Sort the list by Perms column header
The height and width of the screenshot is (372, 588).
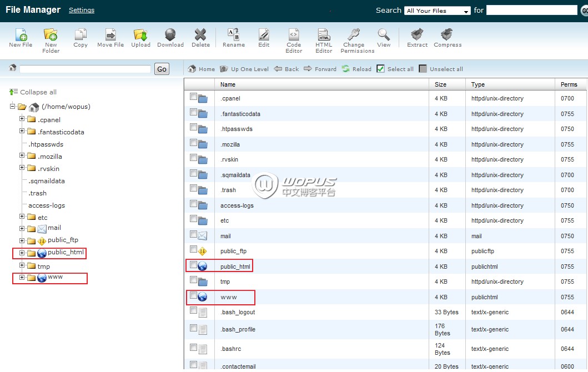[x=570, y=84]
